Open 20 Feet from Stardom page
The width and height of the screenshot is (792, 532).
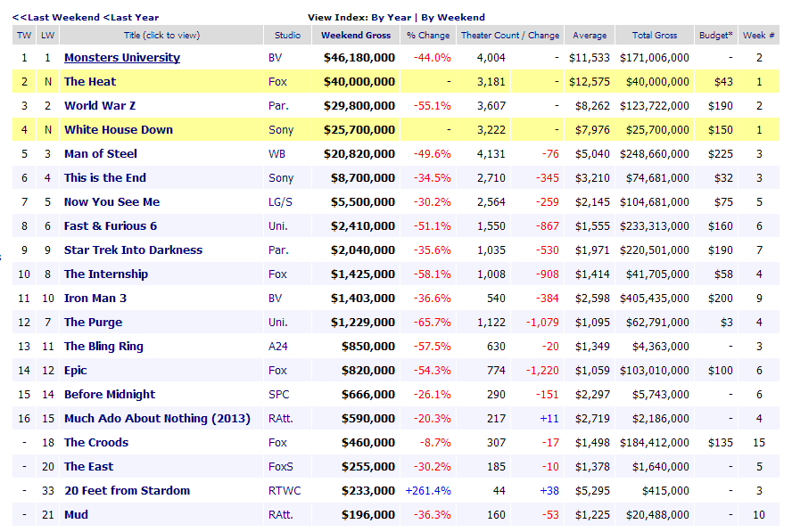click(127, 491)
